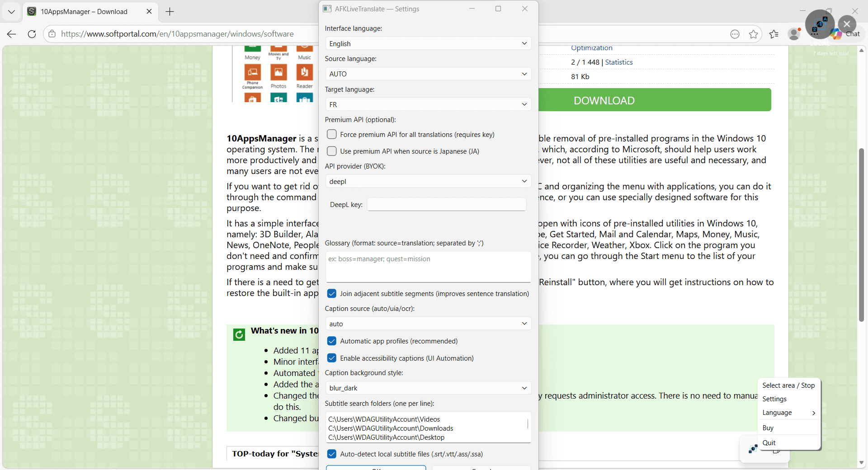868x470 pixels.
Task: Click the page scrollbar up arrow
Action: pyautogui.click(x=862, y=50)
